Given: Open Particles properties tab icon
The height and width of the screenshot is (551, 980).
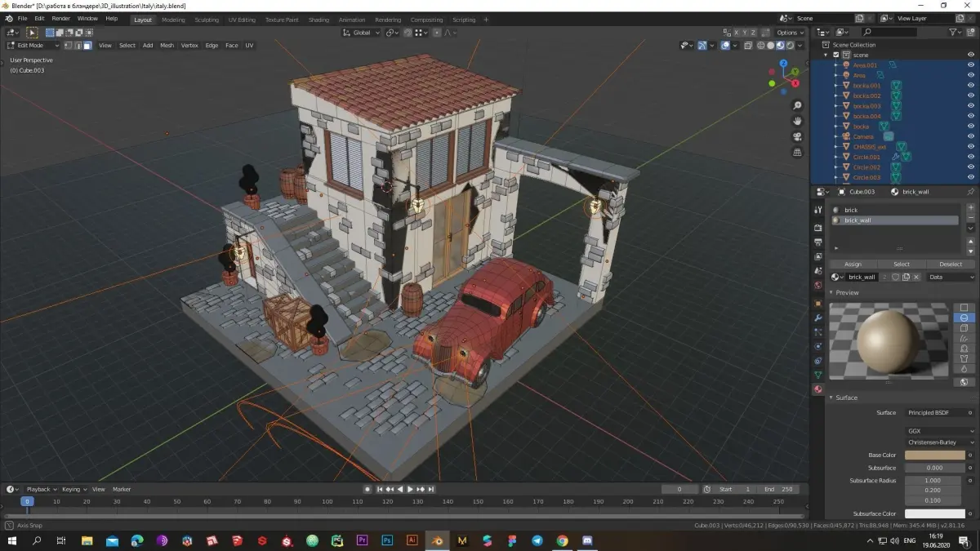Looking at the screenshot, I should [x=818, y=332].
